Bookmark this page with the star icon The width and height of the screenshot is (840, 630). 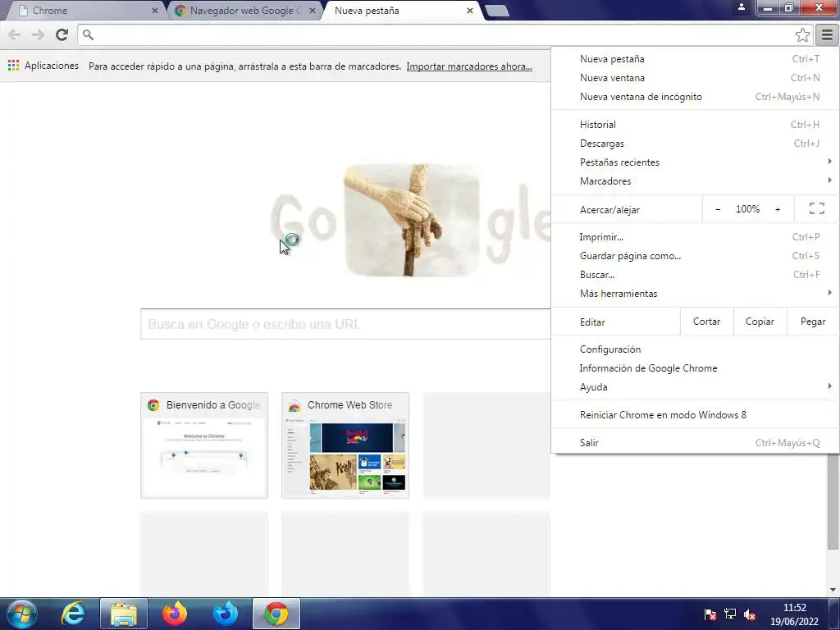click(802, 34)
